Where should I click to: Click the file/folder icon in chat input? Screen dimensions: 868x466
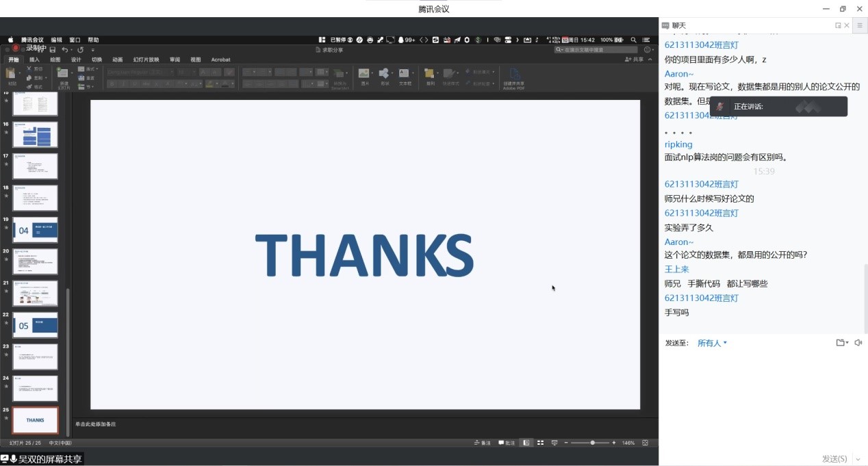[x=841, y=343]
